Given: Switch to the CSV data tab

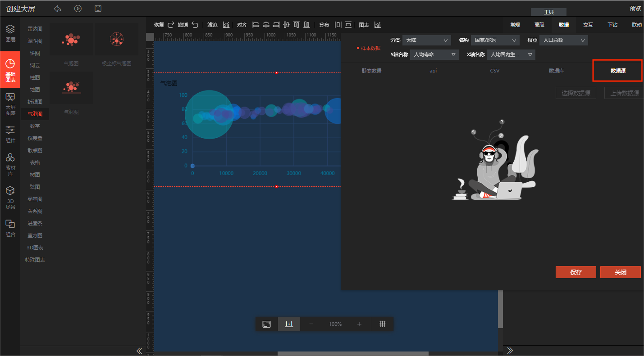Looking at the screenshot, I should point(494,71).
